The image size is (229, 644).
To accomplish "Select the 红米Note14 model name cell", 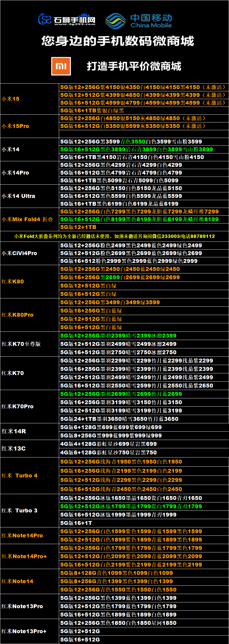I will 30,581.
